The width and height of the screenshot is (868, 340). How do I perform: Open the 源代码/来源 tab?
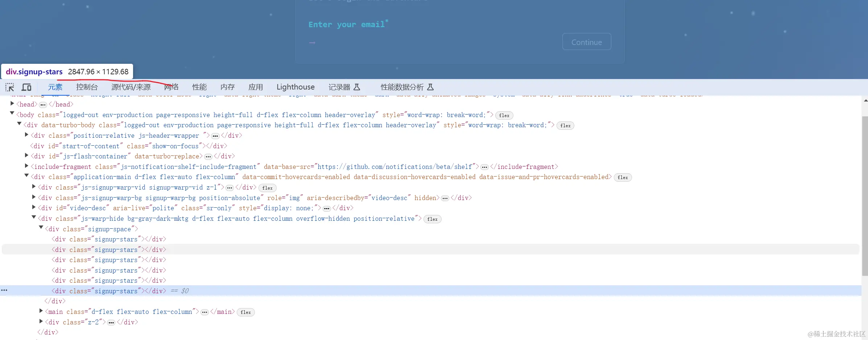coord(131,87)
